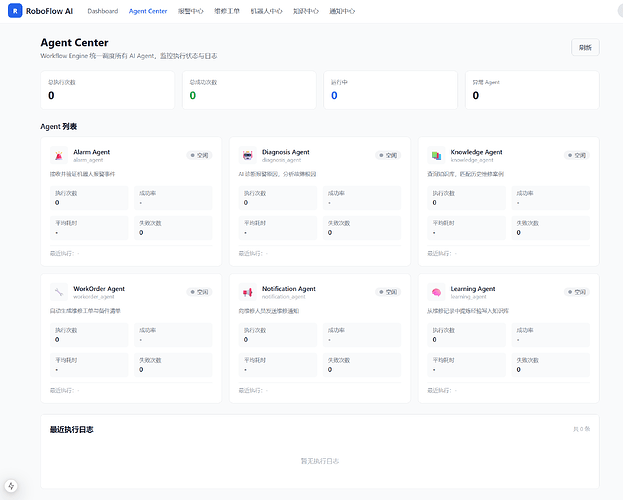Click the Knowledge Agent 执行次数 stat box
This screenshot has height=500, width=623.
tap(466, 198)
